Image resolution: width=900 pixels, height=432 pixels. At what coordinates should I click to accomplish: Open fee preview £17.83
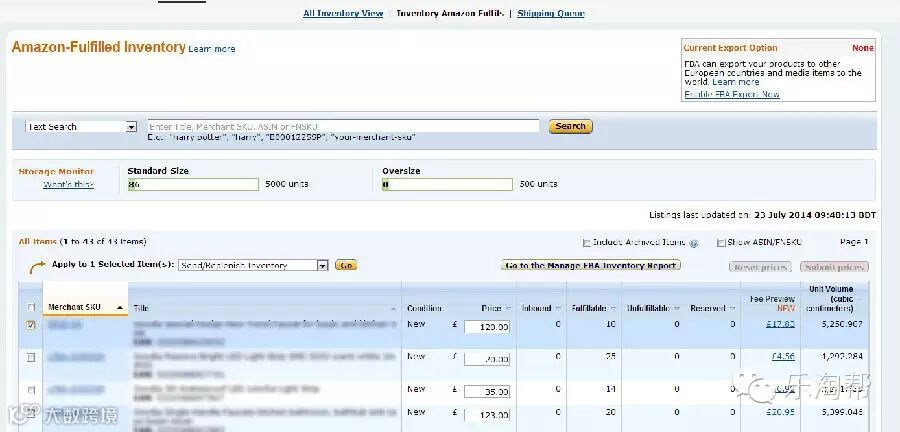point(780,324)
